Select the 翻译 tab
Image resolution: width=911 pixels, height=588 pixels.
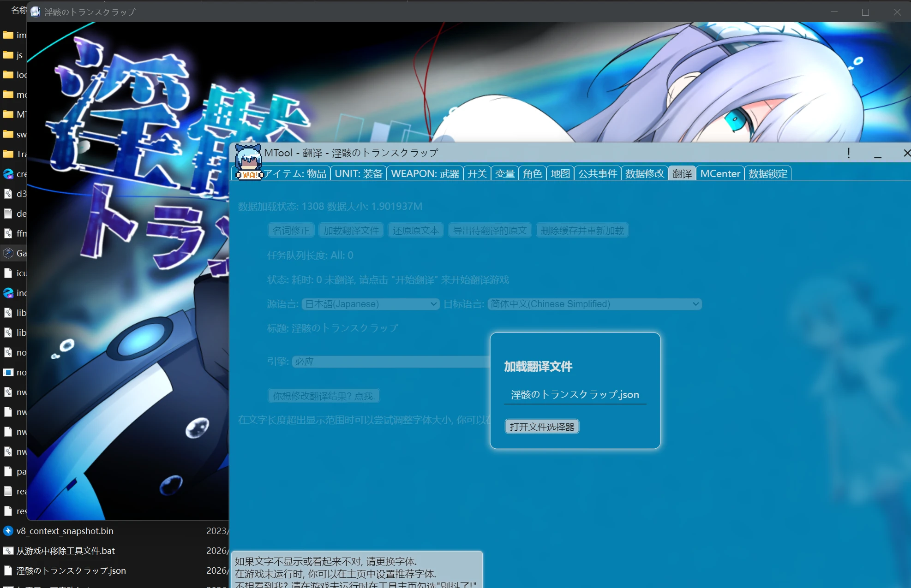(682, 173)
